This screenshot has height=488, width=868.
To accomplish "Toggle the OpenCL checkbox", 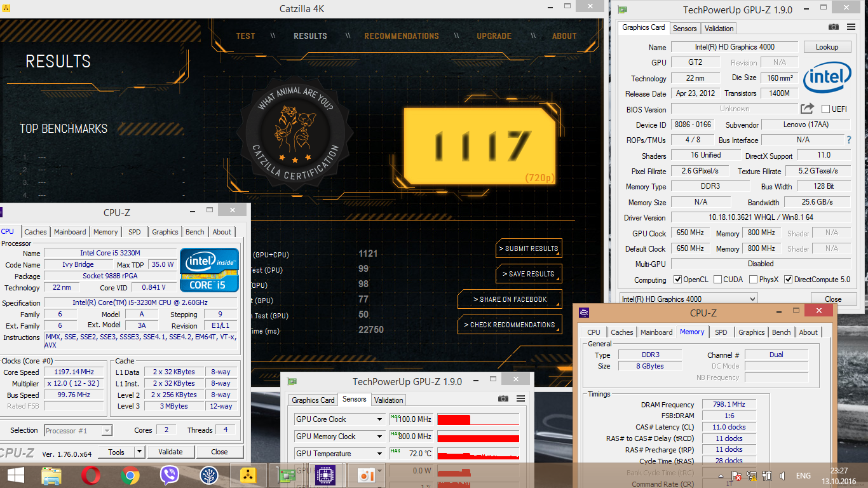I will click(677, 280).
